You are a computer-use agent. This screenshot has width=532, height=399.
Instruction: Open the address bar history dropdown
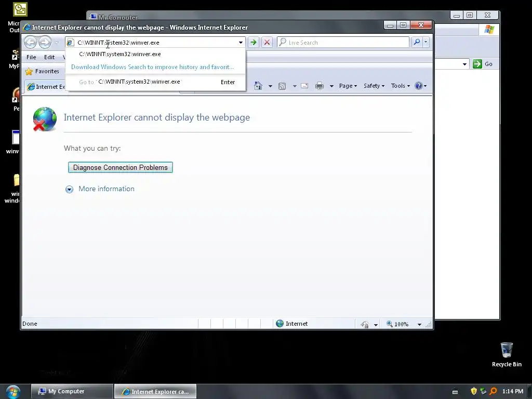[x=241, y=43]
